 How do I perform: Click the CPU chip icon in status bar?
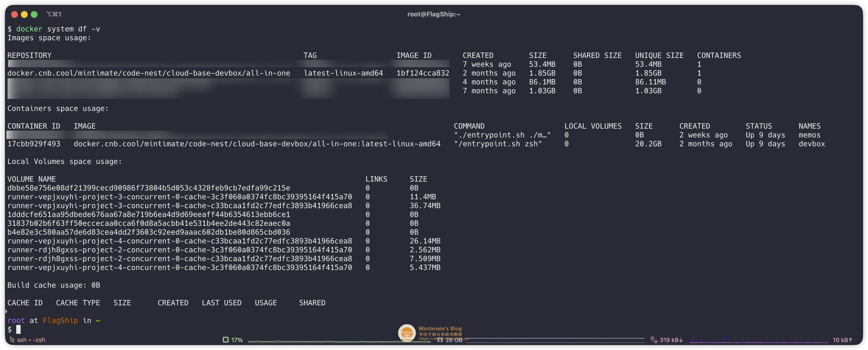click(x=225, y=340)
